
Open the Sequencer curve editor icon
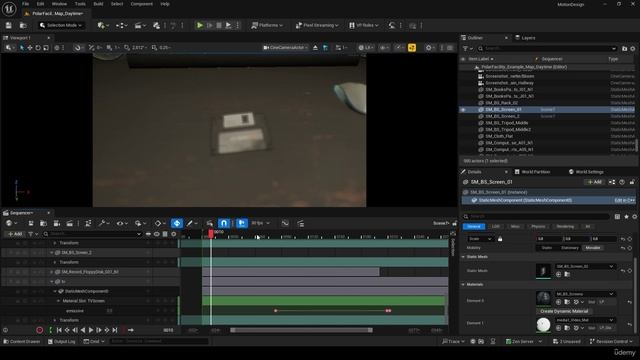point(285,223)
